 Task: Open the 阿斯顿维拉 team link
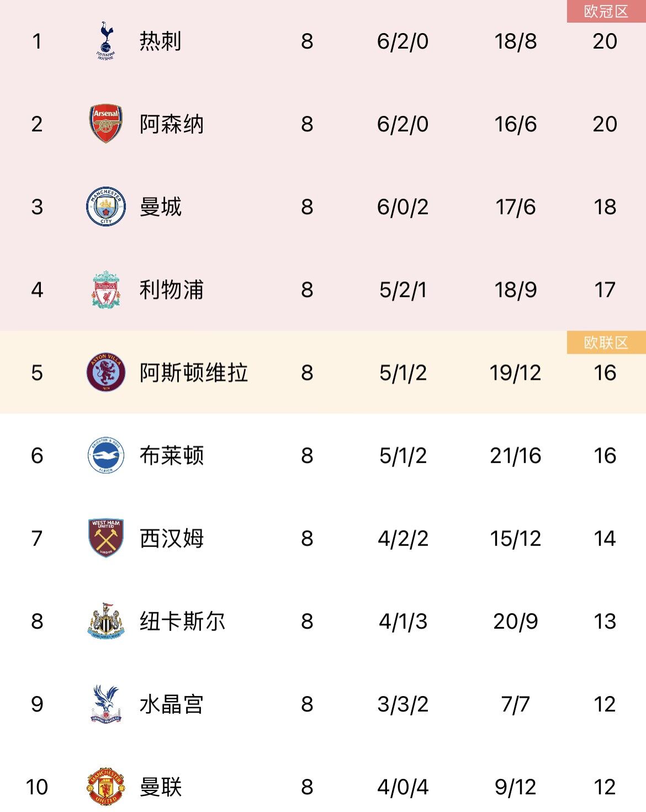tap(193, 373)
